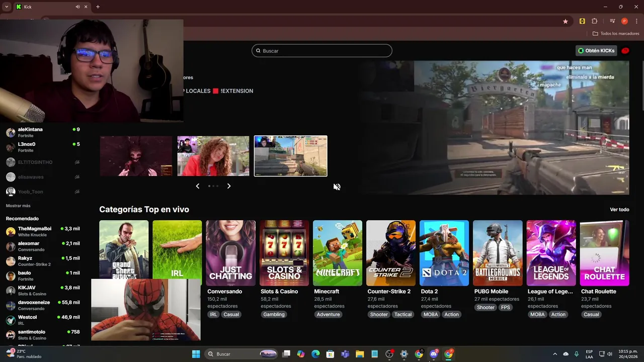Show hidden system tray icons
The image size is (644, 362).
(x=555, y=354)
